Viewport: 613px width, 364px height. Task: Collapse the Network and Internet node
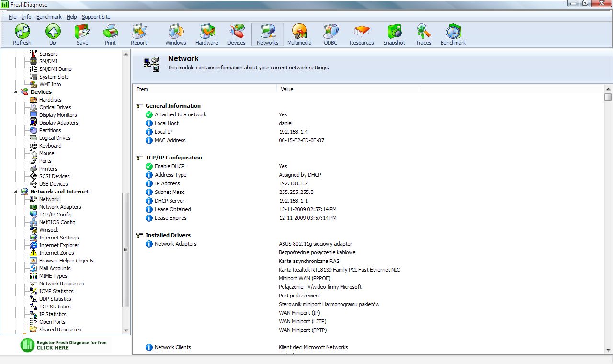15,192
